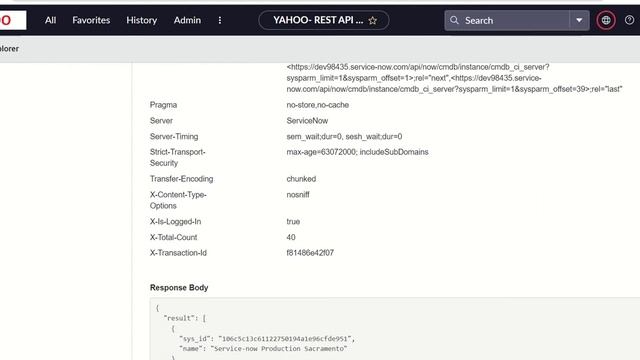Select the Server-Timing header label

pos(174,137)
